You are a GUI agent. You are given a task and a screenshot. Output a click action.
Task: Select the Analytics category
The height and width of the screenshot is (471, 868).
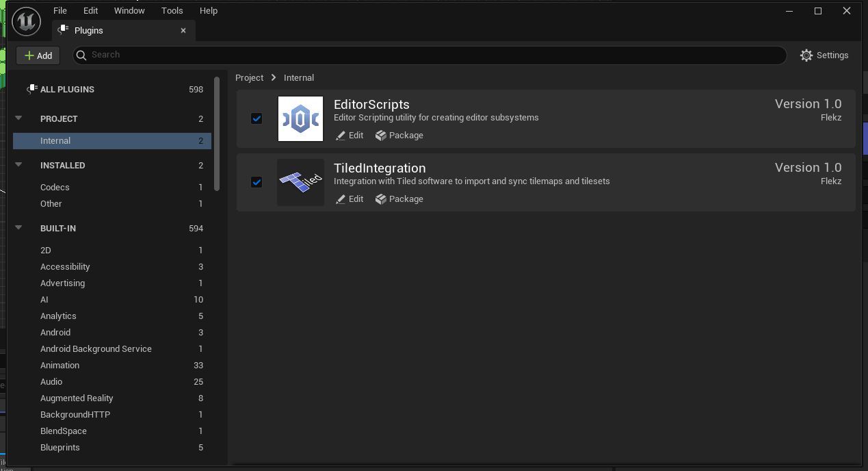(x=112, y=316)
